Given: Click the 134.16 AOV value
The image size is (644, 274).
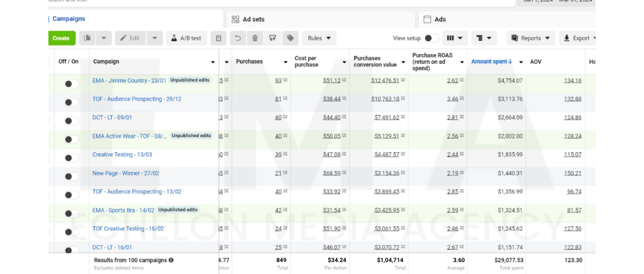Looking at the screenshot, I should [572, 80].
